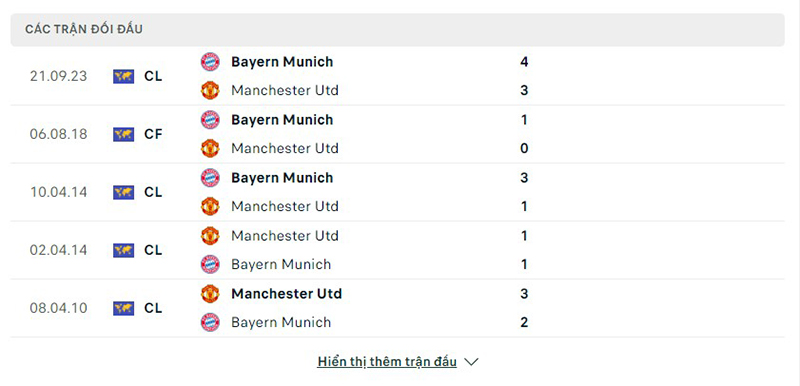Open the 02.04.14 match date
800x386 pixels.
(x=58, y=250)
